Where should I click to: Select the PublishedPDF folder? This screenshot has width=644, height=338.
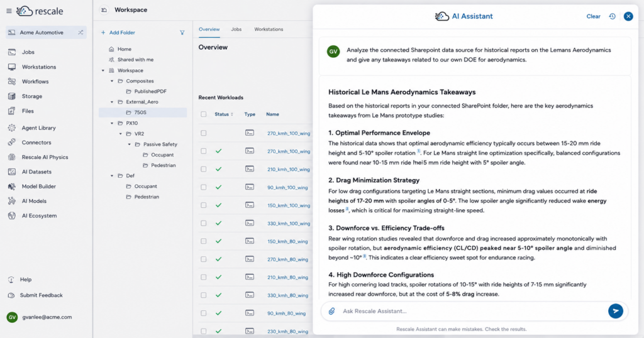point(150,92)
